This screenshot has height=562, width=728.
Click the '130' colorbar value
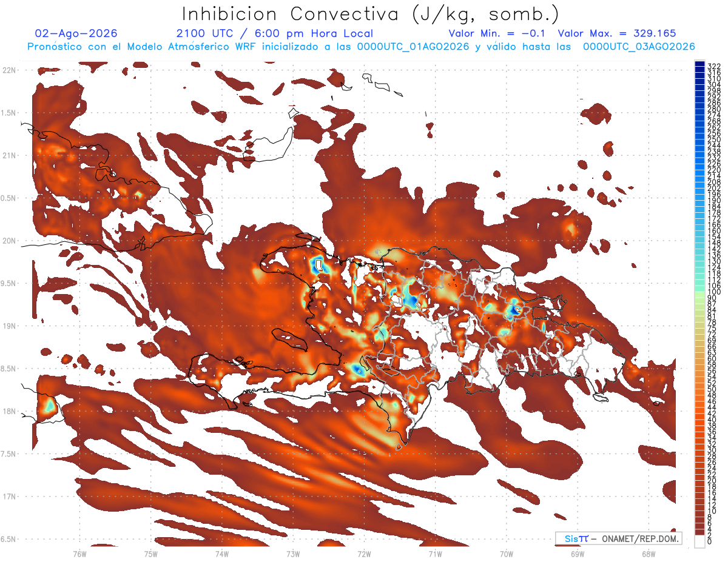(714, 261)
